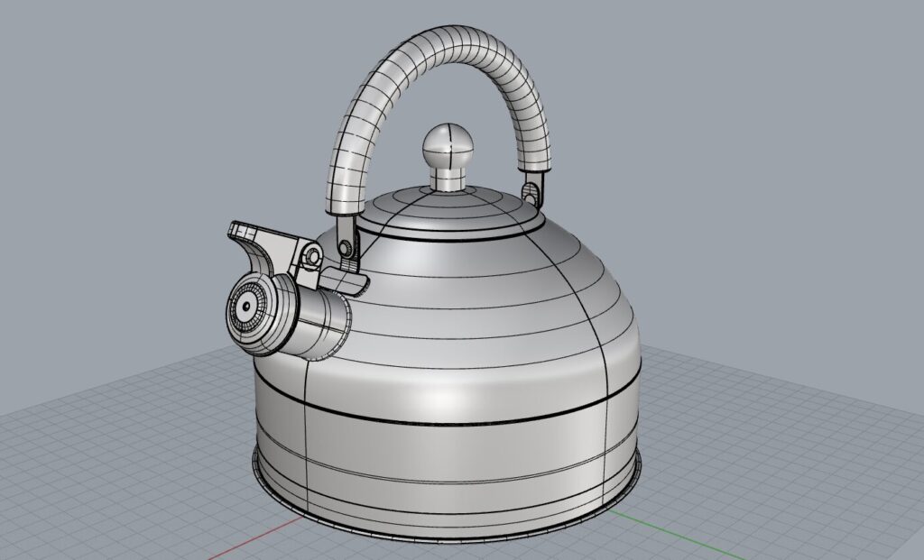Click the spout lever trigger above the whistle
The image size is (924, 560).
(x=257, y=240)
